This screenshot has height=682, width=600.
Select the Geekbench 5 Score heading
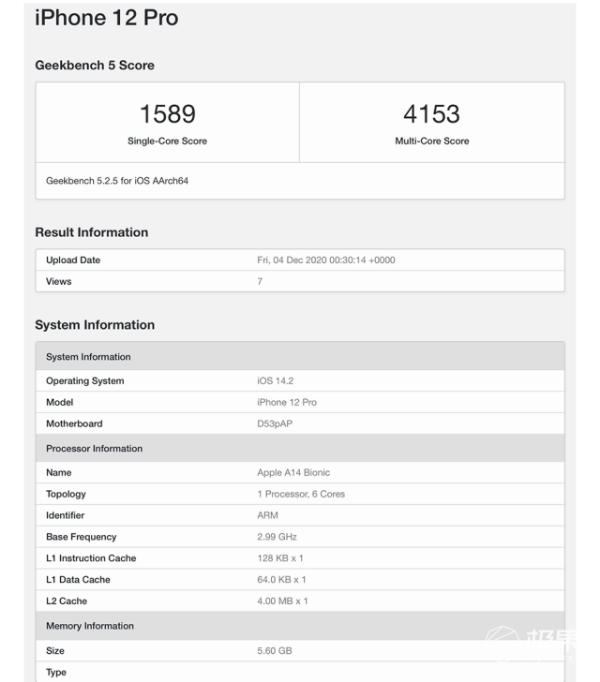click(x=94, y=65)
